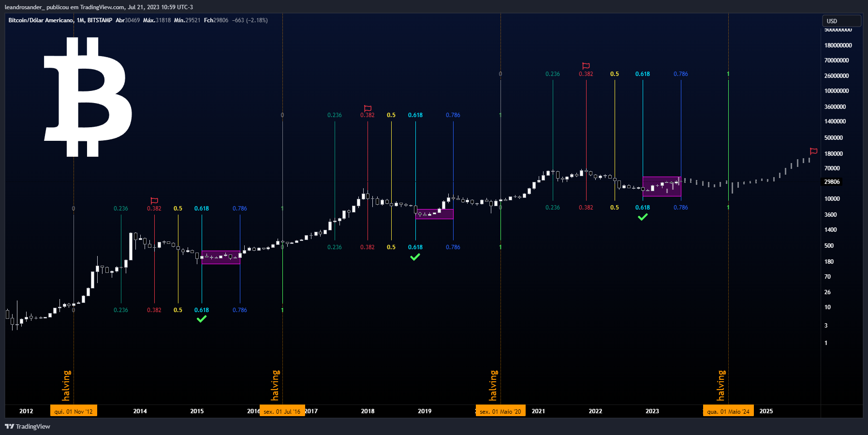This screenshot has height=435, width=868.
Task: Click the 2019 year label on the time axis
Action: 425,411
